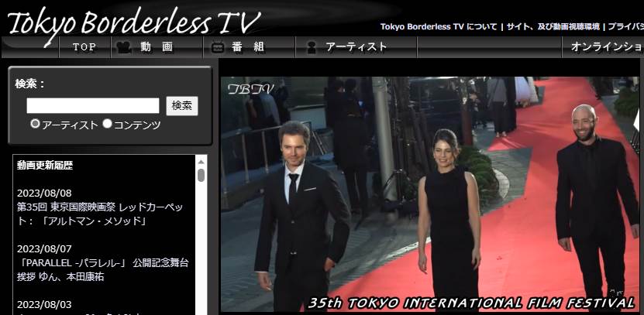644x315 pixels.
Task: Open the 動画 navigation item
Action: (157, 47)
